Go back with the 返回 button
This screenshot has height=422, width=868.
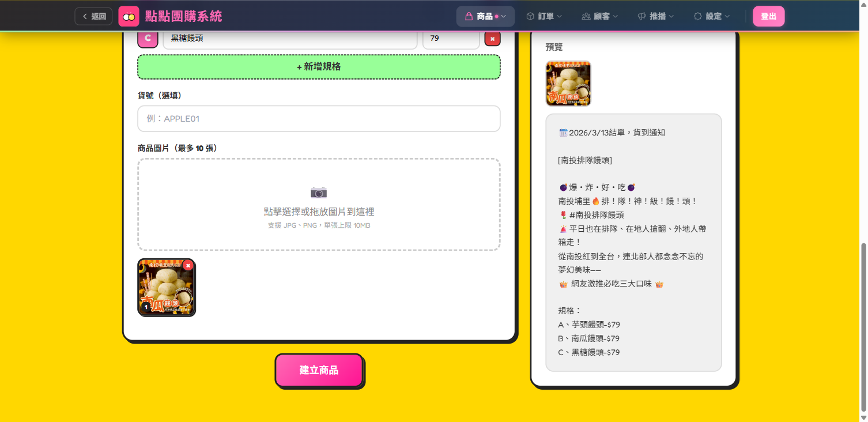click(93, 16)
